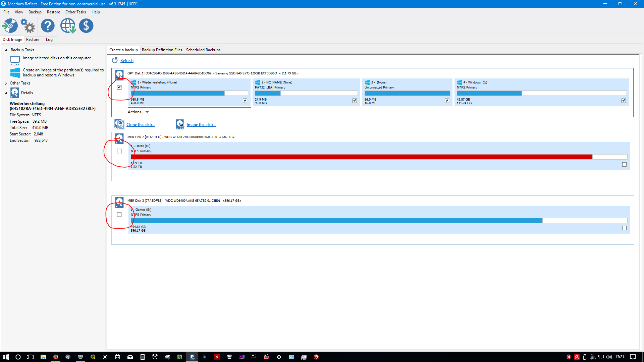Click the Clone this disk icon

coord(119,124)
